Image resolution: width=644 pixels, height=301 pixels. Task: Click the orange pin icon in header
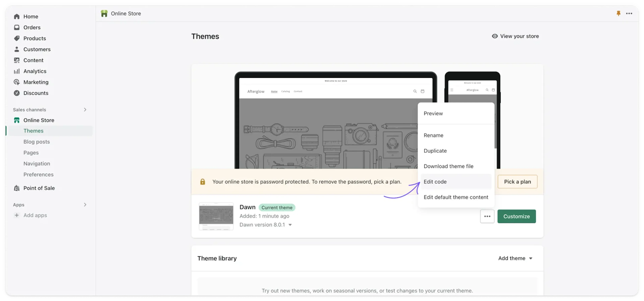pos(618,14)
